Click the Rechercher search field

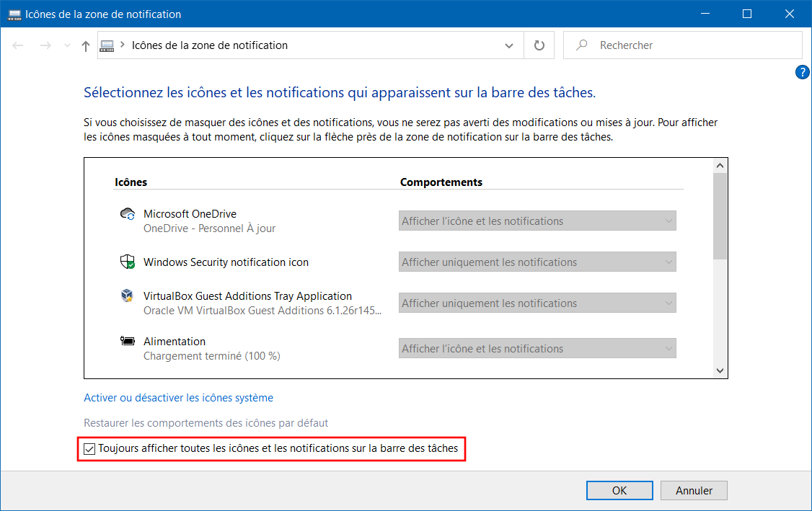[x=682, y=45]
